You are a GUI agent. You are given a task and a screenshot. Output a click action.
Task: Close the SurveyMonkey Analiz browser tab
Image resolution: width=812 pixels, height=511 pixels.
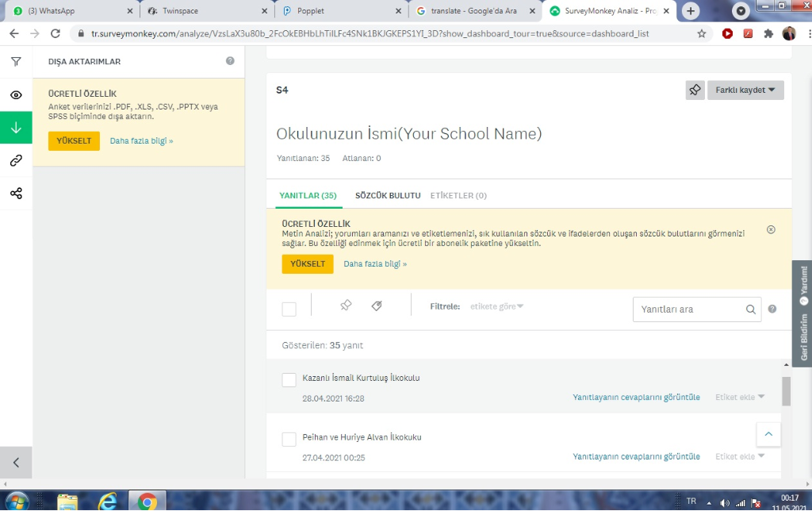pos(666,11)
